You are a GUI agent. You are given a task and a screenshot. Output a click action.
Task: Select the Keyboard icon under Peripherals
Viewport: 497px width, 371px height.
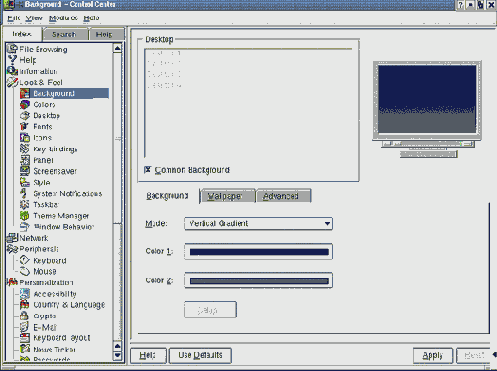(x=25, y=260)
